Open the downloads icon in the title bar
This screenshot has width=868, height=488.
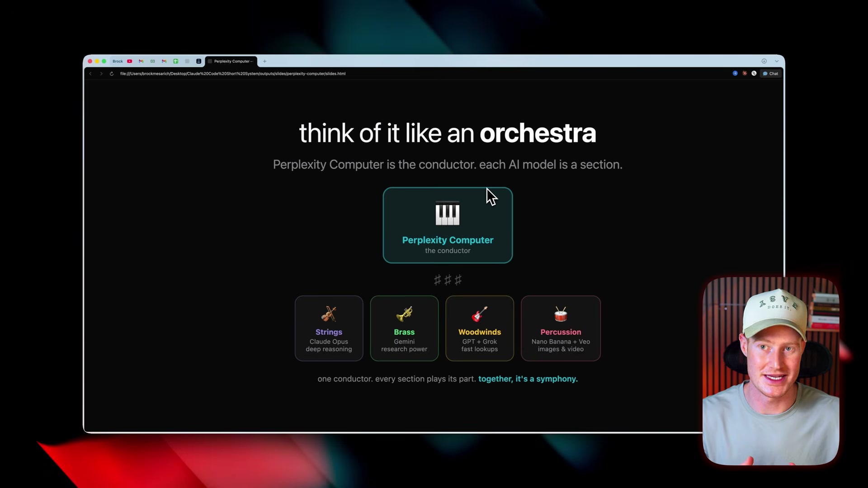coord(764,61)
